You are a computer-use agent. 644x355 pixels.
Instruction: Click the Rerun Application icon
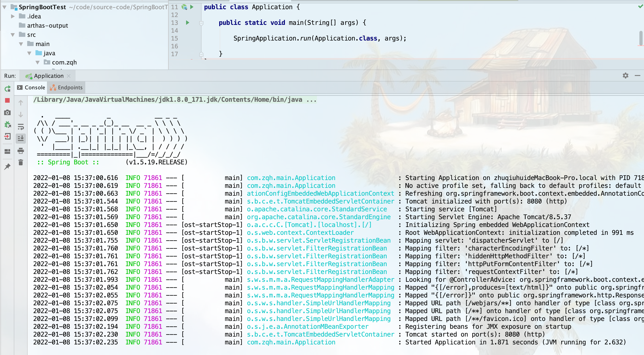8,88
